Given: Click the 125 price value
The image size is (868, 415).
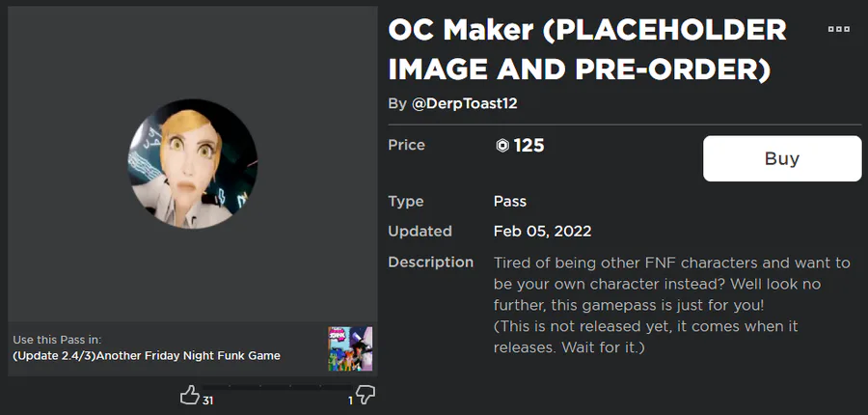Looking at the screenshot, I should pos(529,146).
